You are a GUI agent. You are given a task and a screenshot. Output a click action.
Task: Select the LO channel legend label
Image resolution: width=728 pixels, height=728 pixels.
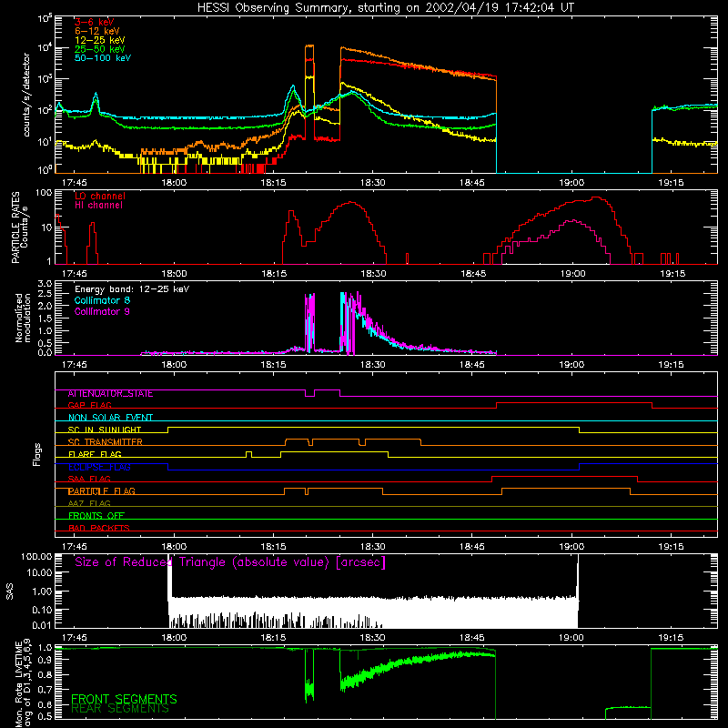pyautogui.click(x=100, y=196)
